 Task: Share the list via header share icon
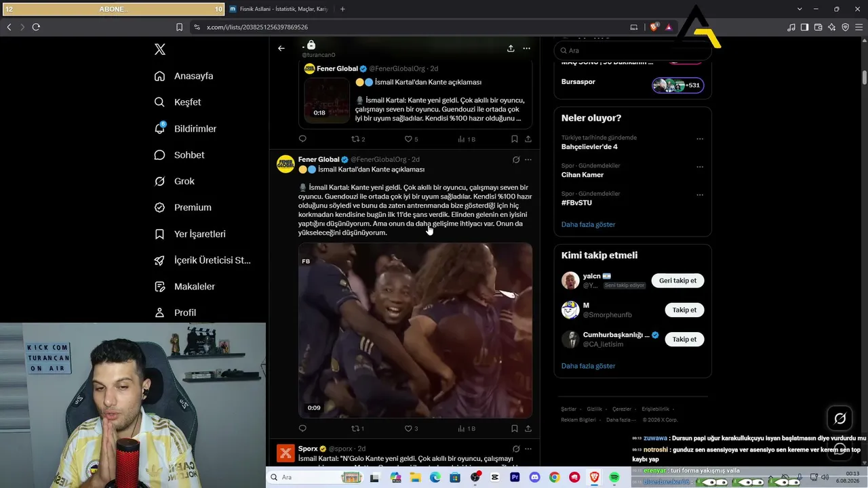tap(511, 48)
